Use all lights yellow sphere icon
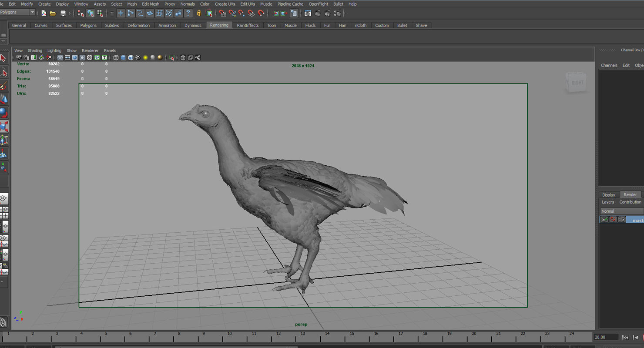Image resolution: width=644 pixels, height=348 pixels. click(x=145, y=57)
